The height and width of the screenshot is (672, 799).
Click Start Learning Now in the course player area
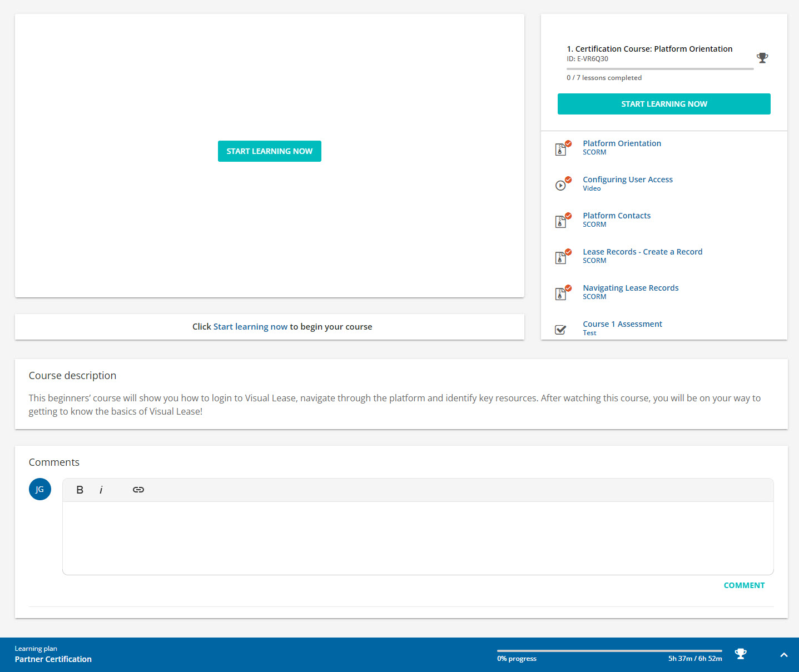coord(270,151)
